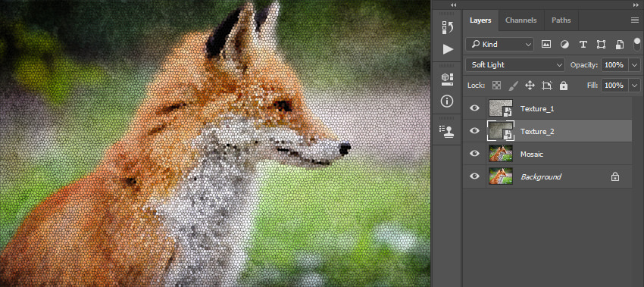Prevent auto-nesting artboard lock icon
This screenshot has width=644, height=287.
pyautogui.click(x=547, y=86)
